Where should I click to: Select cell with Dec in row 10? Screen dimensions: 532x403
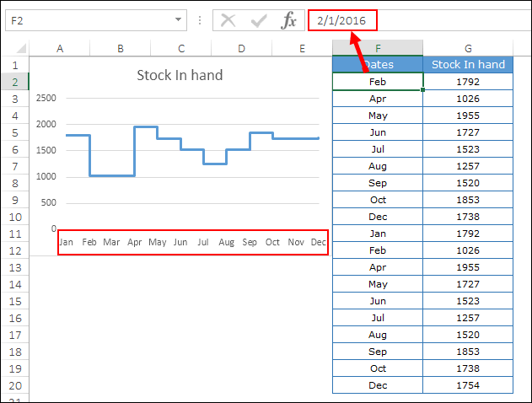[x=378, y=217]
